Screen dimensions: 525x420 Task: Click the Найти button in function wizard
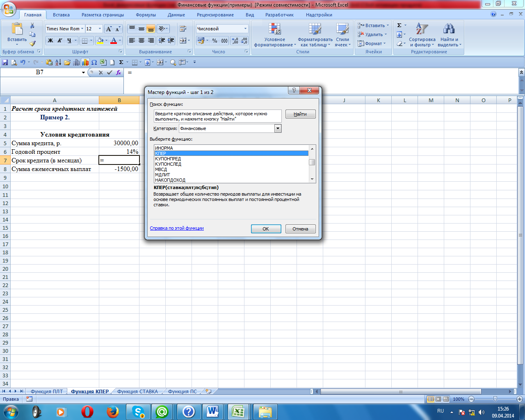point(300,114)
